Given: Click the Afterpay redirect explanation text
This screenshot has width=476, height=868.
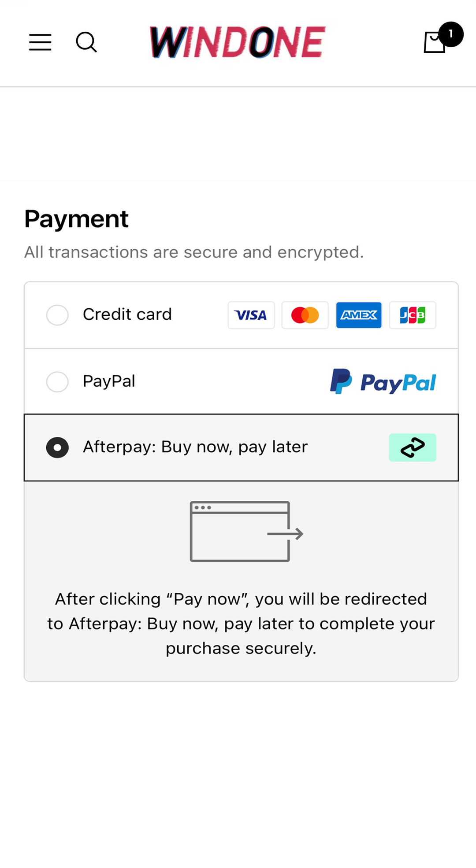Looking at the screenshot, I should pyautogui.click(x=241, y=624).
